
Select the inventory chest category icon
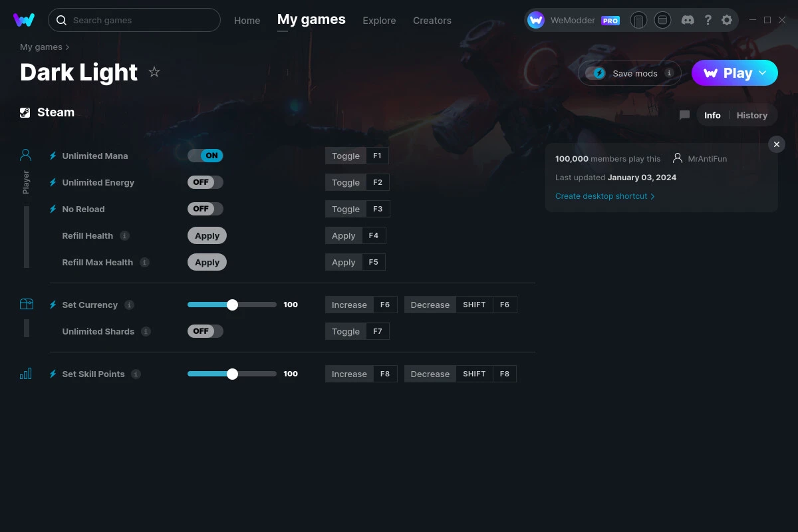coord(26,304)
